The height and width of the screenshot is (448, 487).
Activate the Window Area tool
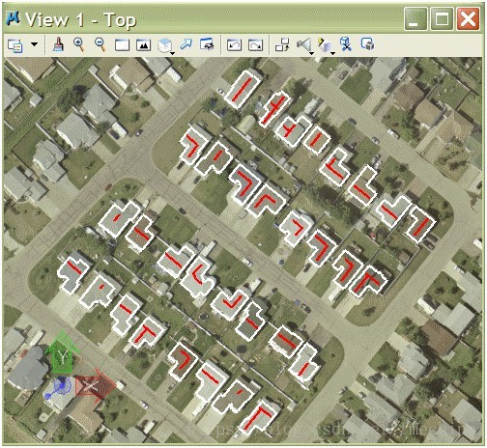coord(122,45)
